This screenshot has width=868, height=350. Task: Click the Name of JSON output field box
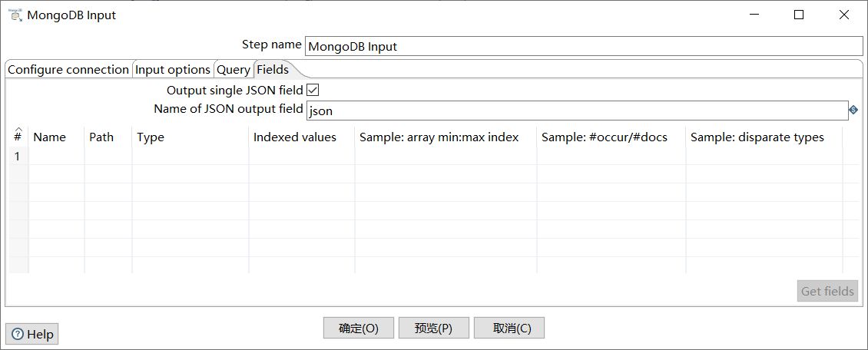click(577, 111)
